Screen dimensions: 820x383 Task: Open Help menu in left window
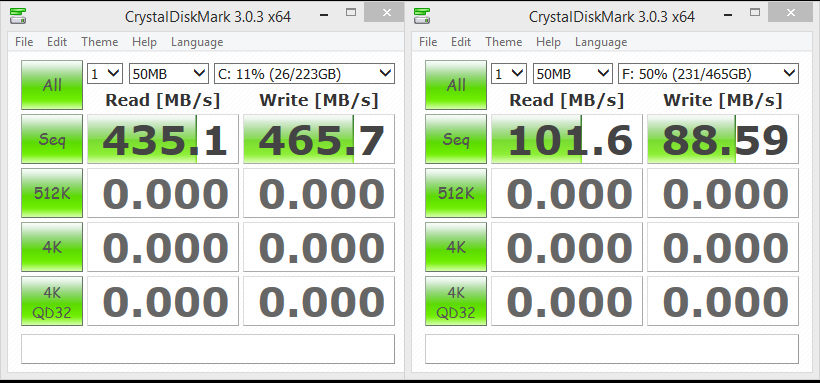point(144,42)
